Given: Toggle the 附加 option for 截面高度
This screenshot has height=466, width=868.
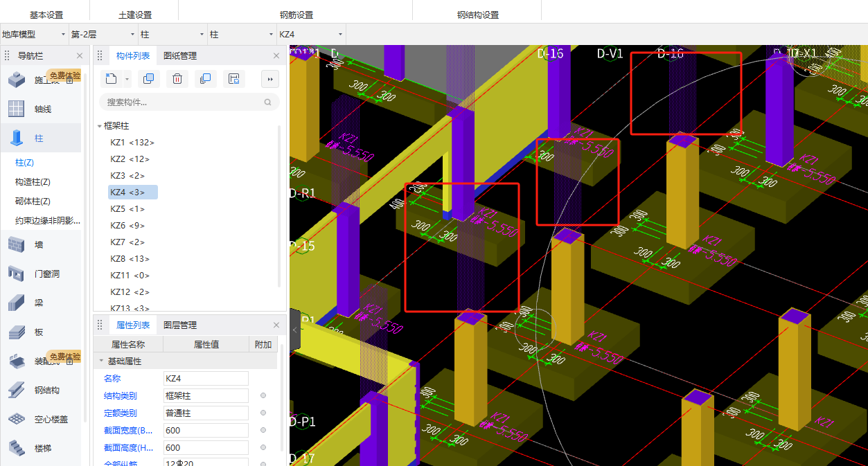Looking at the screenshot, I should point(263,447).
